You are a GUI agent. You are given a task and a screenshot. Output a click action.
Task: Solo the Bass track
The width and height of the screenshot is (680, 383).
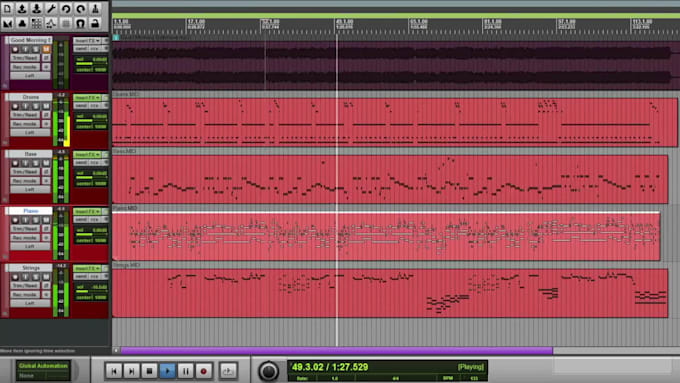tap(36, 163)
